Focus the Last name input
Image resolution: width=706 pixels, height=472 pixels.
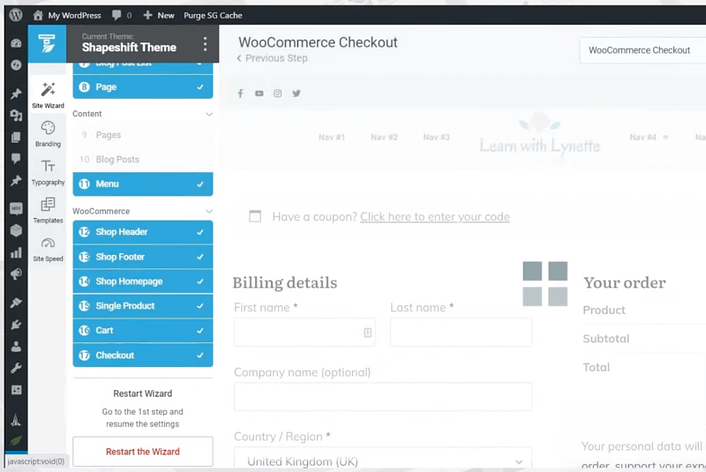pos(461,332)
